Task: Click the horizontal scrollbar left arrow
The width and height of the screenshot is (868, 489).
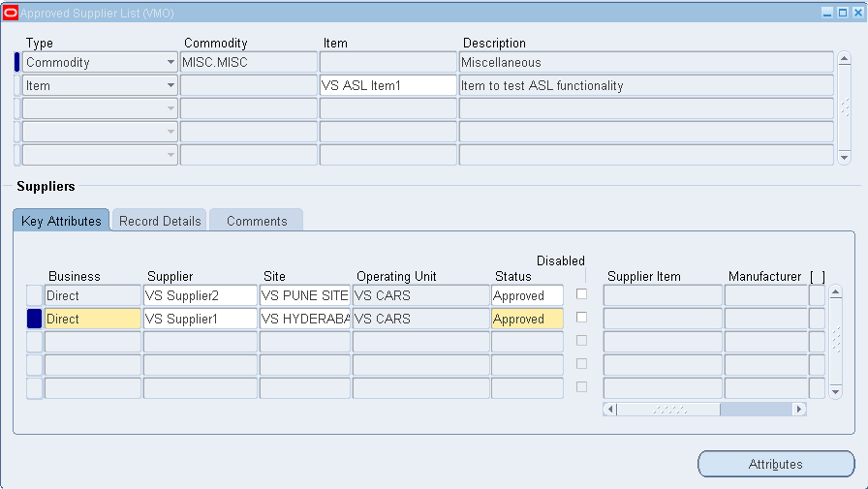Action: (x=610, y=410)
